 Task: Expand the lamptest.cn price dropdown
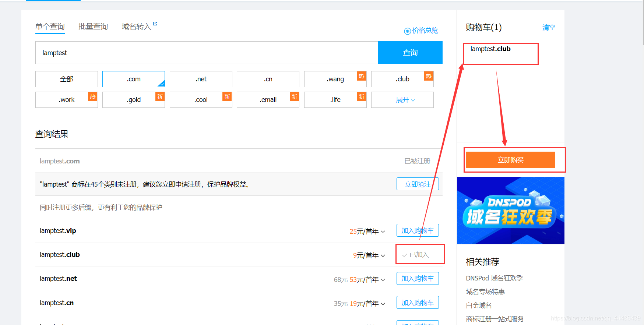(x=383, y=304)
